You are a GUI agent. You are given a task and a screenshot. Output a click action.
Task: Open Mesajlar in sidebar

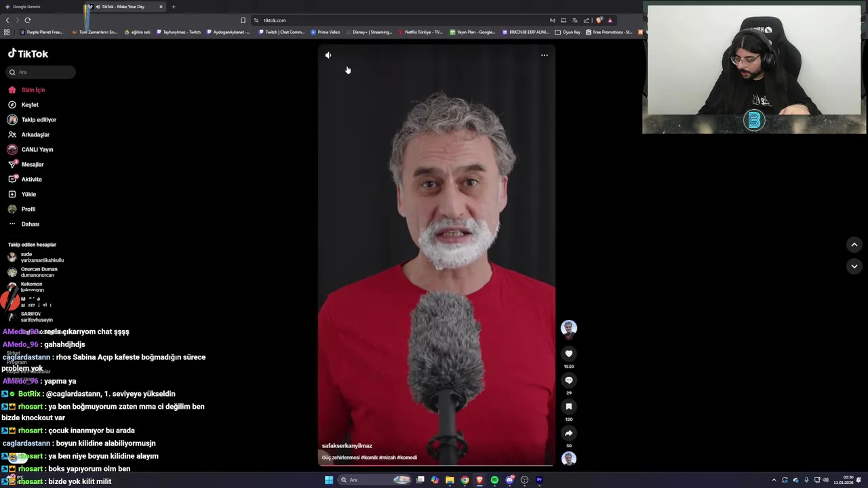pos(26,164)
